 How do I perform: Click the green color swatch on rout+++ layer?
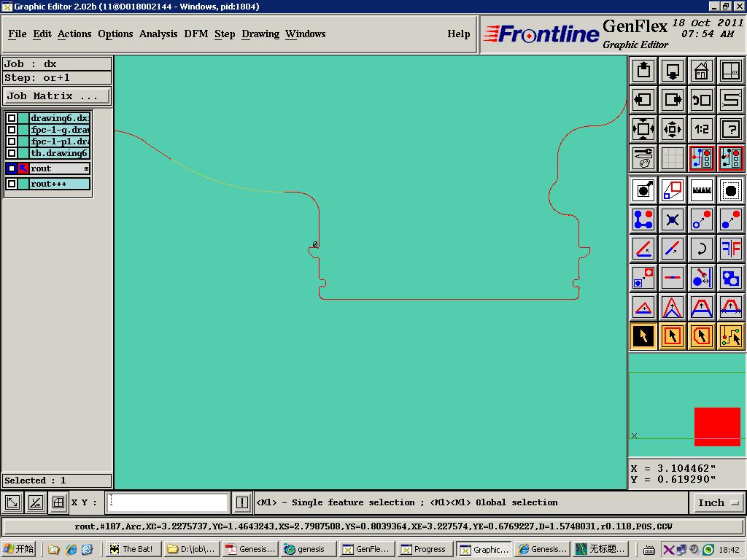click(x=23, y=184)
